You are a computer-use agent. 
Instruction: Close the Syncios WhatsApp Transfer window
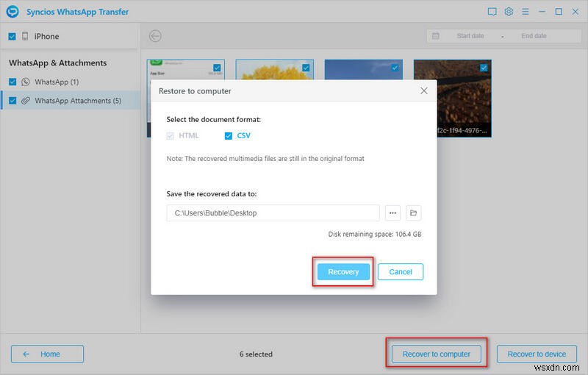576,12
